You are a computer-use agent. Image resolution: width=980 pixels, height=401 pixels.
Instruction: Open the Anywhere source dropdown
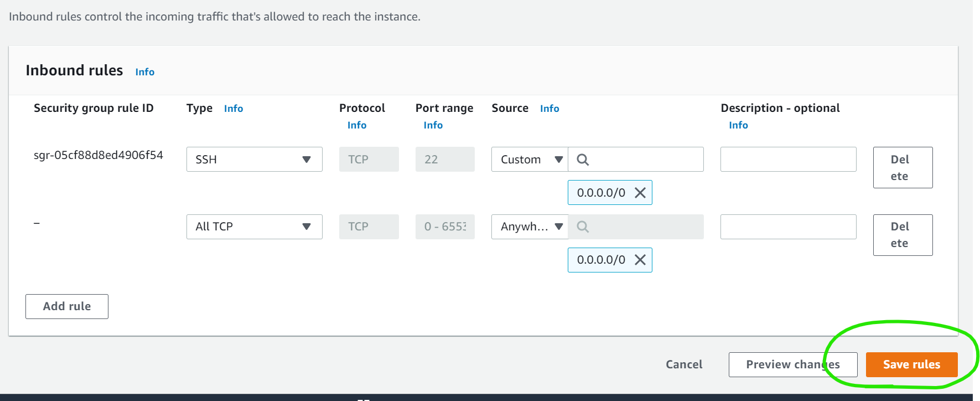pyautogui.click(x=530, y=227)
